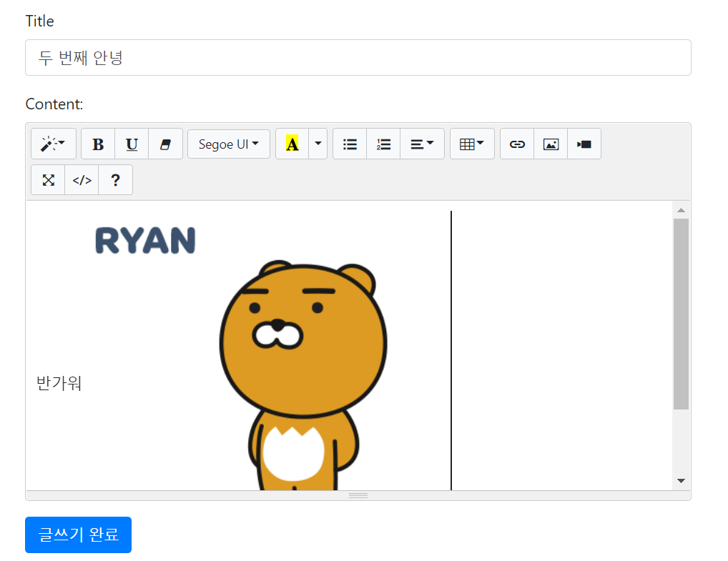This screenshot has width=728, height=561.
Task: Switch to code view
Action: point(82,179)
